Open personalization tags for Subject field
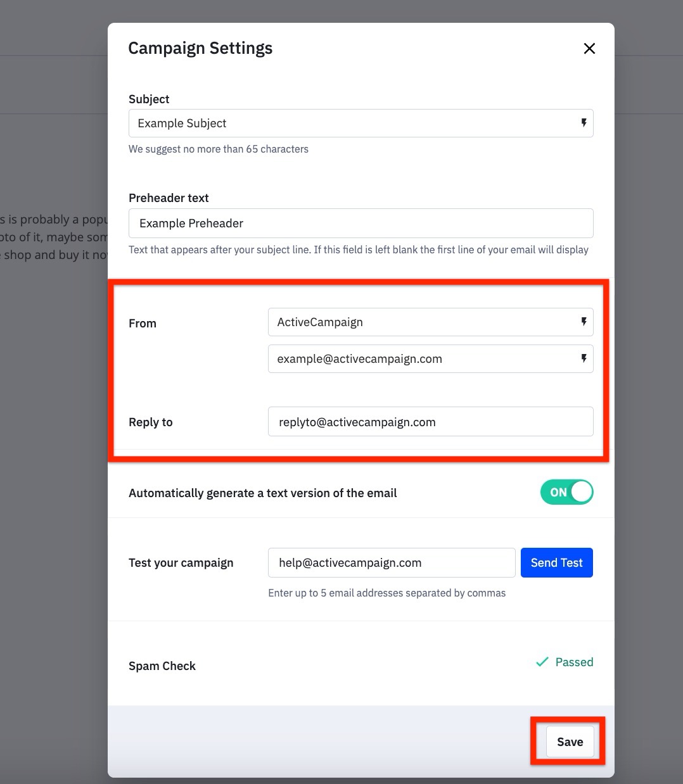The height and width of the screenshot is (784, 683). 584,123
